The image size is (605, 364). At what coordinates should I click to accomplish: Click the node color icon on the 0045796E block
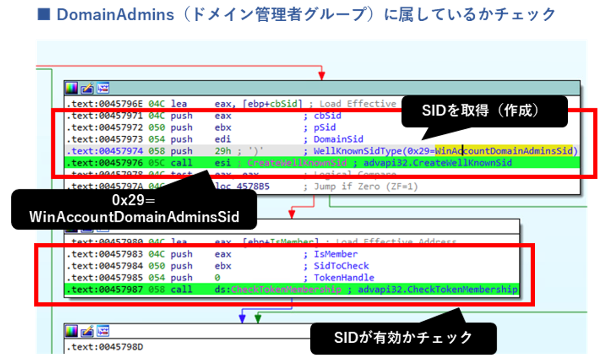72,88
